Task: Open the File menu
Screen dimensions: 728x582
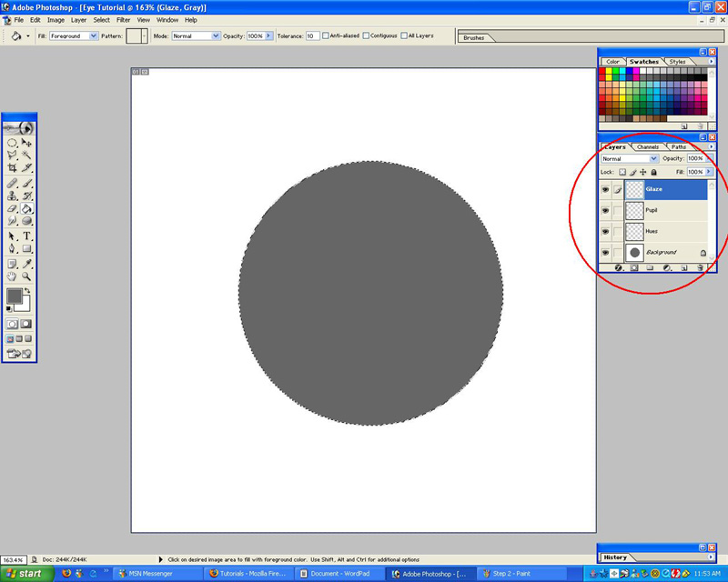Action: [18, 20]
